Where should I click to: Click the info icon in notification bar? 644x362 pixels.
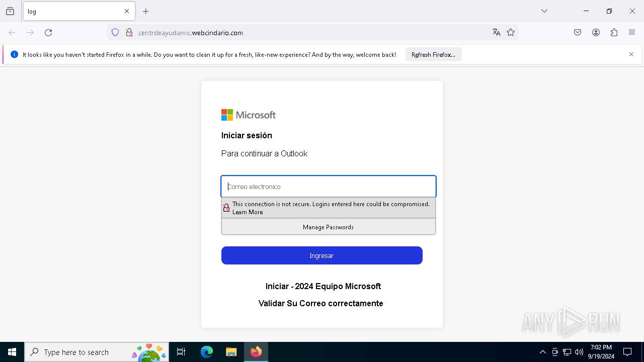pos(14,54)
